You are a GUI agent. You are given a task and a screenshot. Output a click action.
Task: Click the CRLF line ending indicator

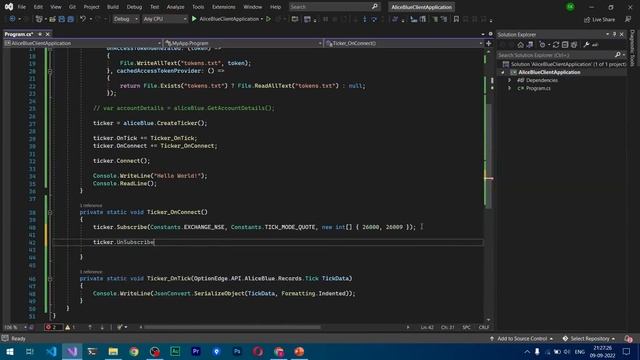click(484, 327)
